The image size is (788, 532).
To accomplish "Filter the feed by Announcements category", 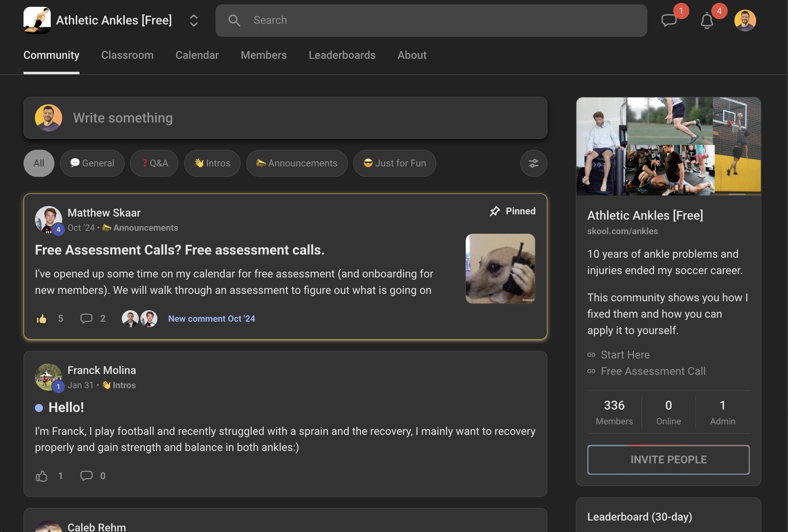I will pyautogui.click(x=297, y=163).
